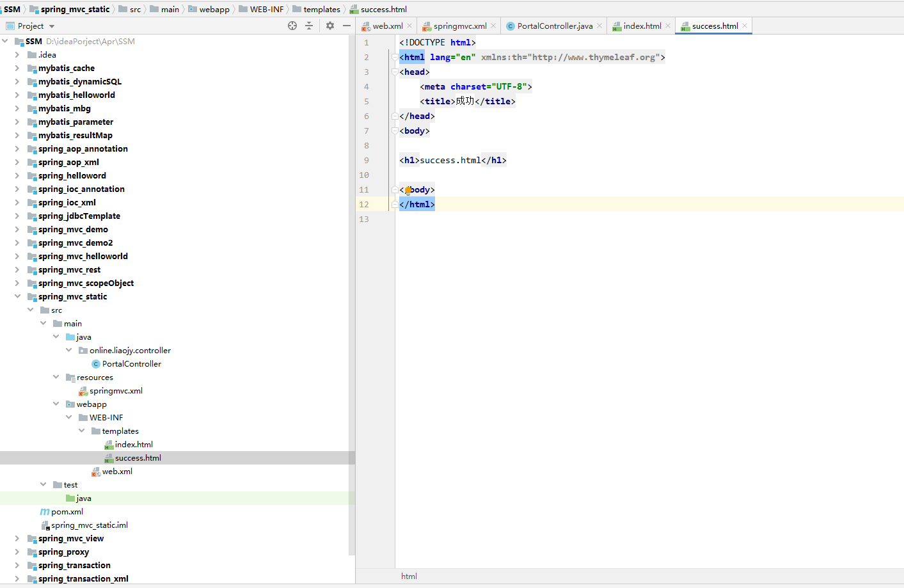Select online.liaojy.controller package
Image resolution: width=904 pixels, height=588 pixels.
click(130, 350)
